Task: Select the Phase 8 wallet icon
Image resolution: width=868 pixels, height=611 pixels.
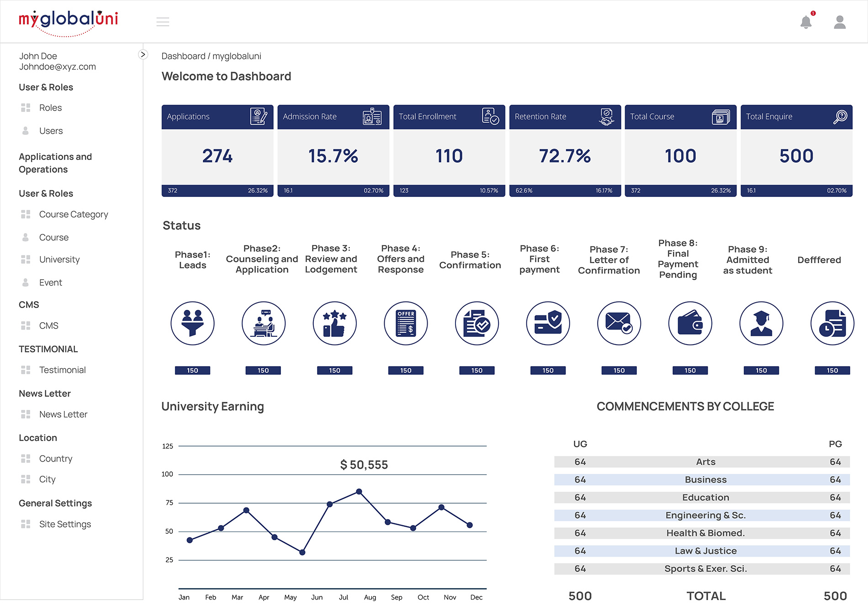Action: (690, 323)
